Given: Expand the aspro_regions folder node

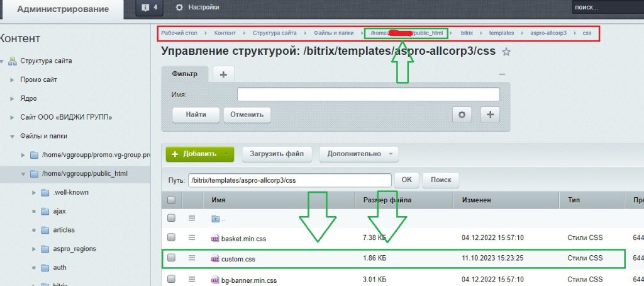Looking at the screenshot, I should [x=34, y=249].
